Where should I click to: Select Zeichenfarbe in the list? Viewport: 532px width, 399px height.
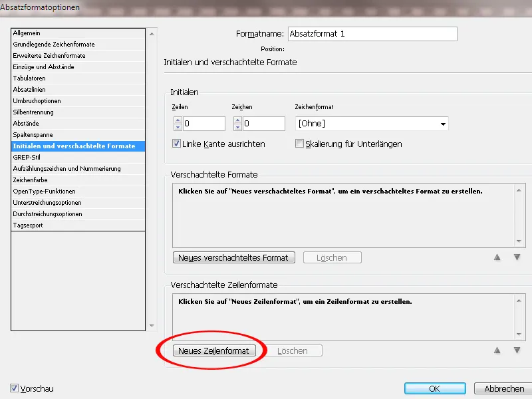[78, 180]
